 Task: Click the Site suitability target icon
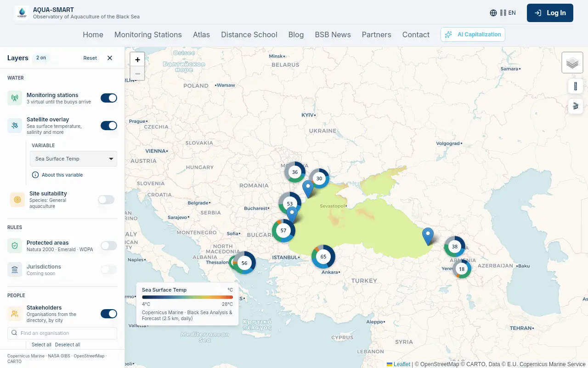17,200
